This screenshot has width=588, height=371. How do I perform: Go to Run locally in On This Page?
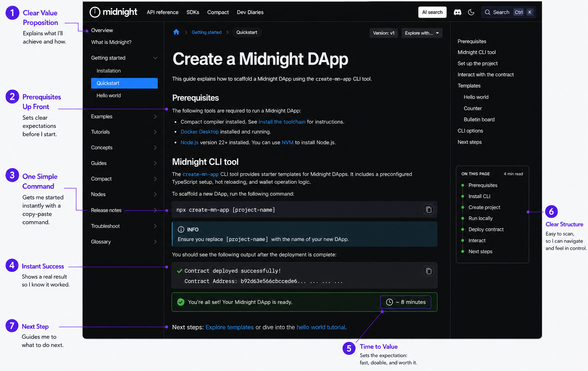coord(480,219)
